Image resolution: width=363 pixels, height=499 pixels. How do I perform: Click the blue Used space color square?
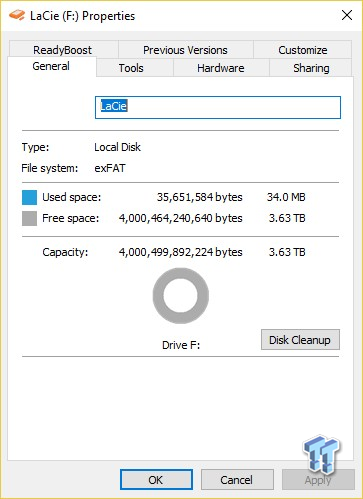[x=29, y=197]
